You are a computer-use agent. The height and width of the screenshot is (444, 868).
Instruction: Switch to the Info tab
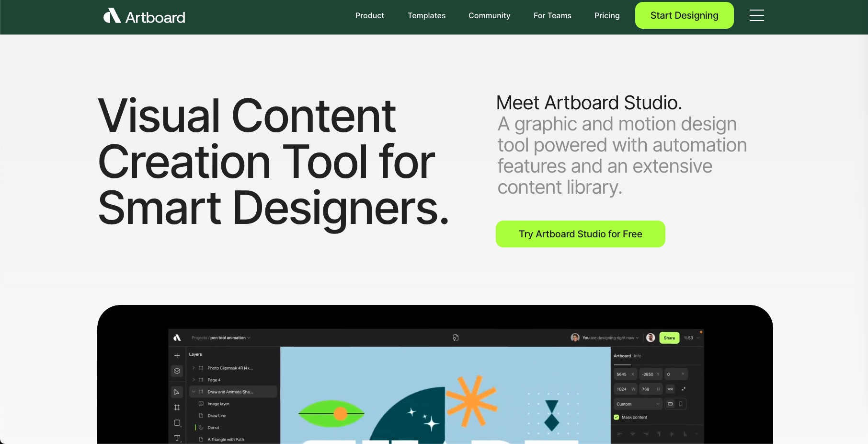coord(638,356)
